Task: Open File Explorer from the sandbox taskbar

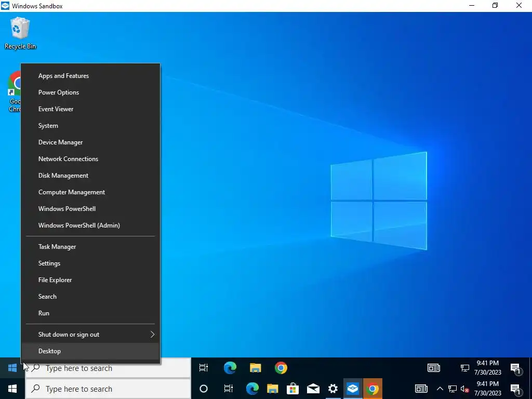Action: 256,368
